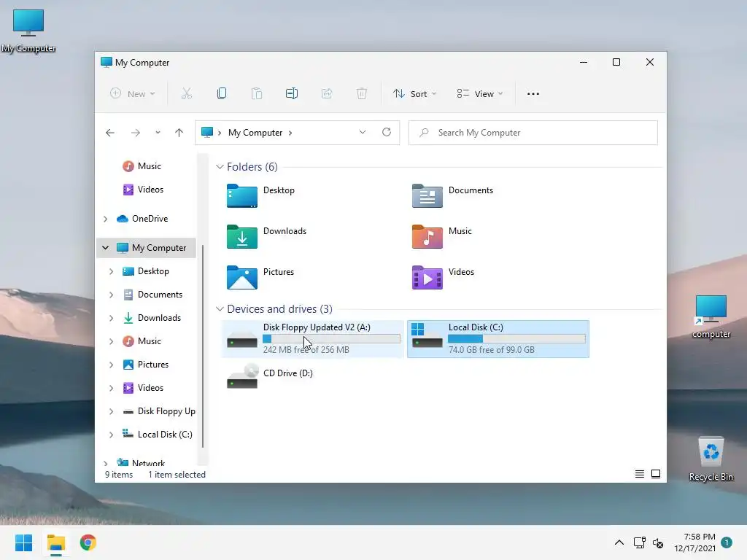Open the clock and date in taskbar
The width and height of the screenshot is (747, 560).
tap(695, 542)
